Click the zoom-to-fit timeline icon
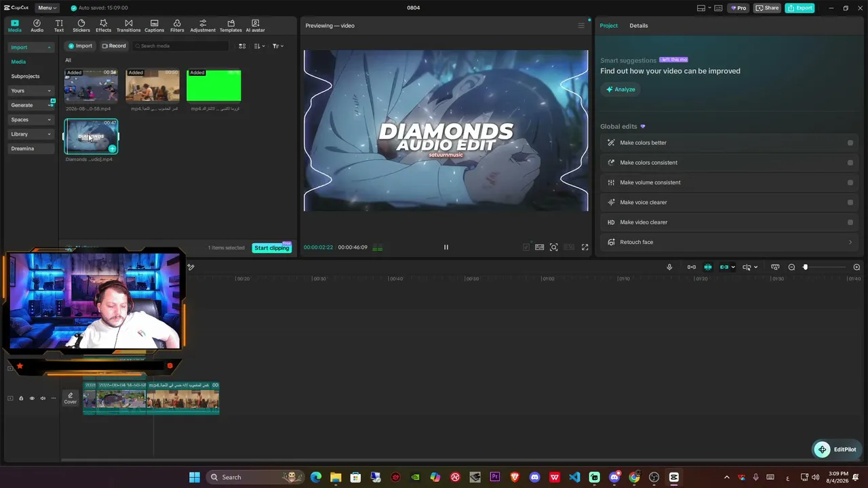This screenshot has height=488, width=868. pyautogui.click(x=775, y=267)
